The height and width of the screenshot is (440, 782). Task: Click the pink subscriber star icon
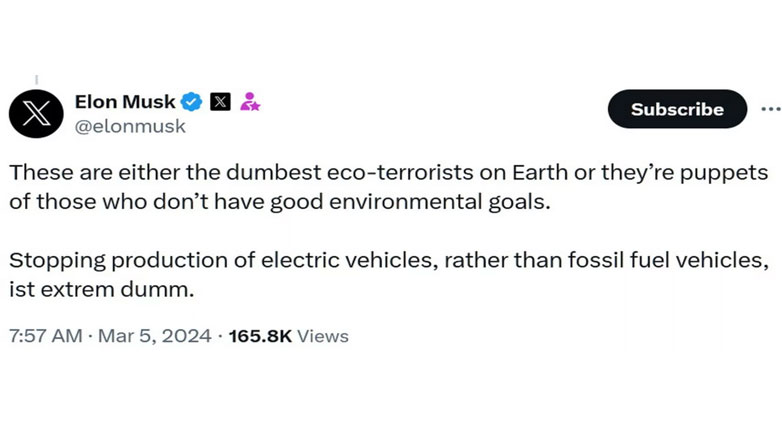coord(249,101)
